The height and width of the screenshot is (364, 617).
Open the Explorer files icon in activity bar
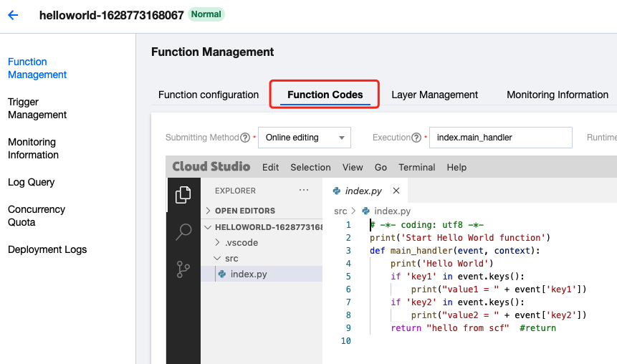pyautogui.click(x=183, y=195)
